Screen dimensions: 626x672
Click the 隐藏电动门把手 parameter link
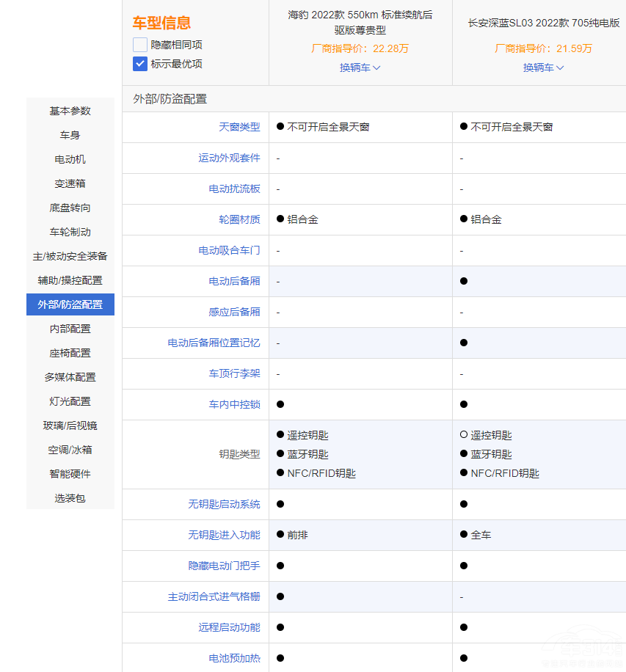224,566
